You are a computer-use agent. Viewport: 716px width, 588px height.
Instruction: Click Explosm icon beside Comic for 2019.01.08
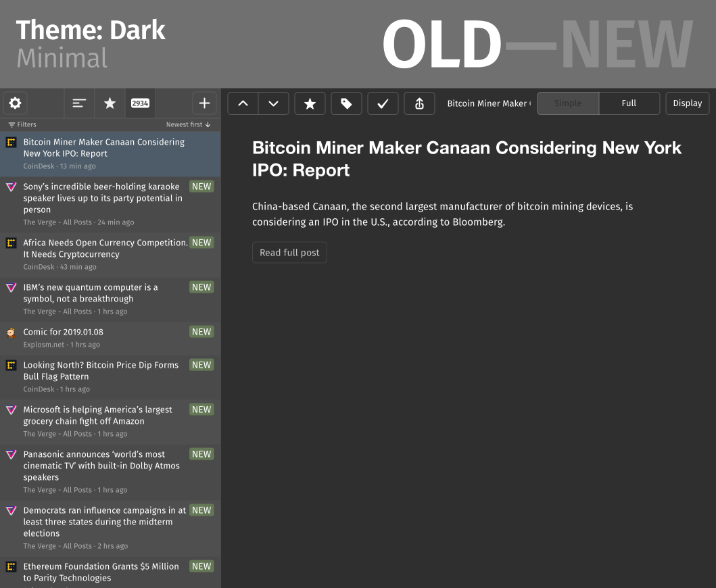coord(11,333)
